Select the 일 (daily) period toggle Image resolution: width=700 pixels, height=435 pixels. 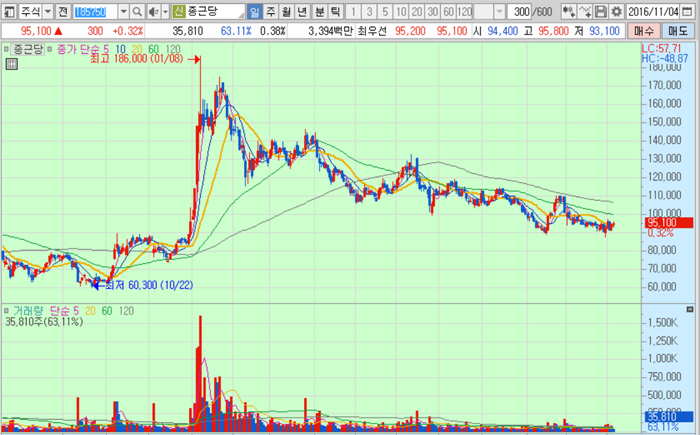(255, 12)
